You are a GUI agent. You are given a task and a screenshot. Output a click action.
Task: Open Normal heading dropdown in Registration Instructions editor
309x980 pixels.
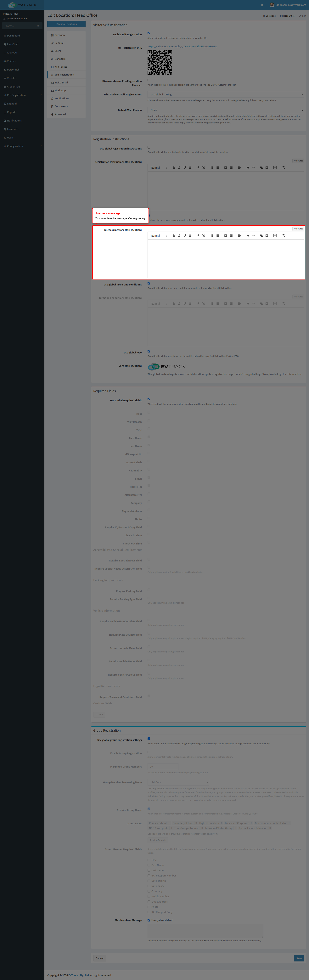159,167
